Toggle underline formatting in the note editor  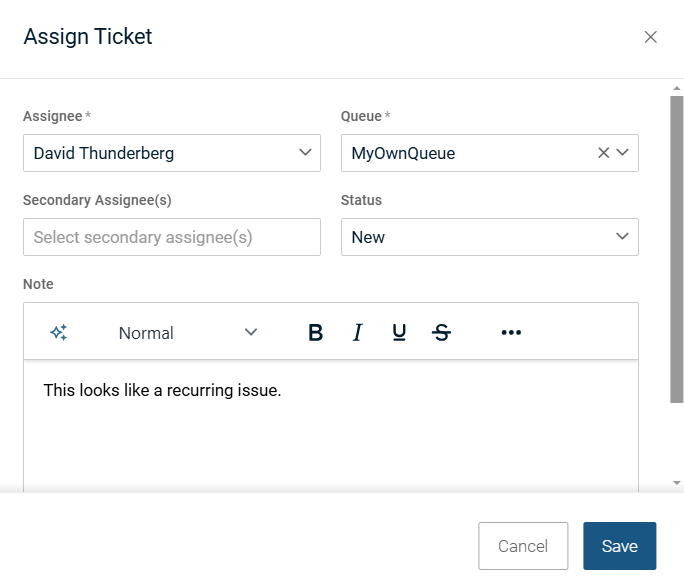point(399,333)
